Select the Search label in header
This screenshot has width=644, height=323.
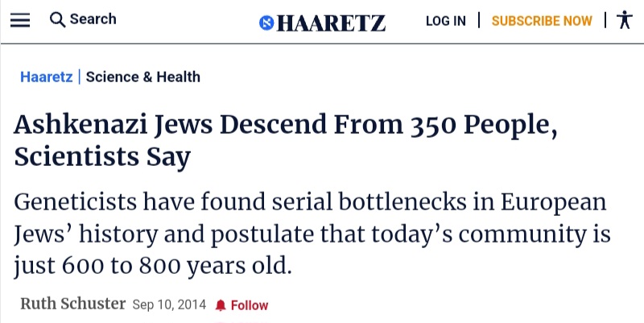(x=93, y=19)
